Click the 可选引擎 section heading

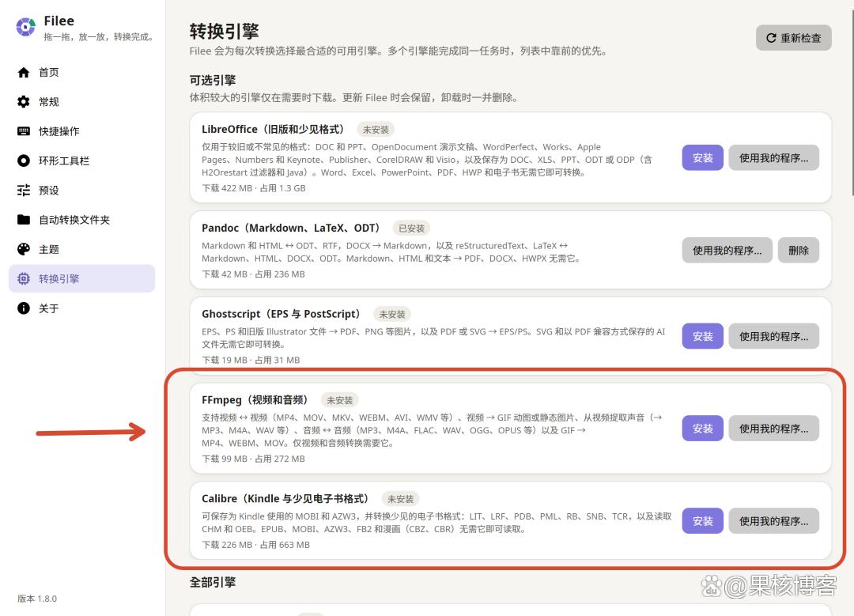(213, 80)
